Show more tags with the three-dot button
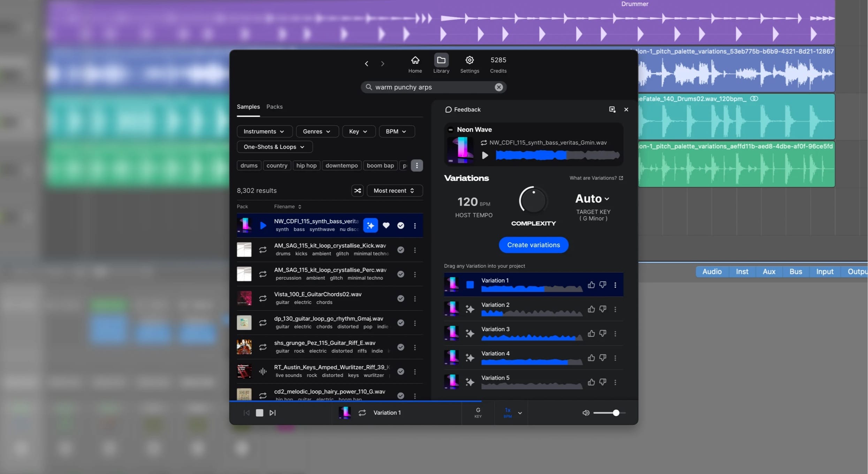The width and height of the screenshot is (868, 474). 417,166
